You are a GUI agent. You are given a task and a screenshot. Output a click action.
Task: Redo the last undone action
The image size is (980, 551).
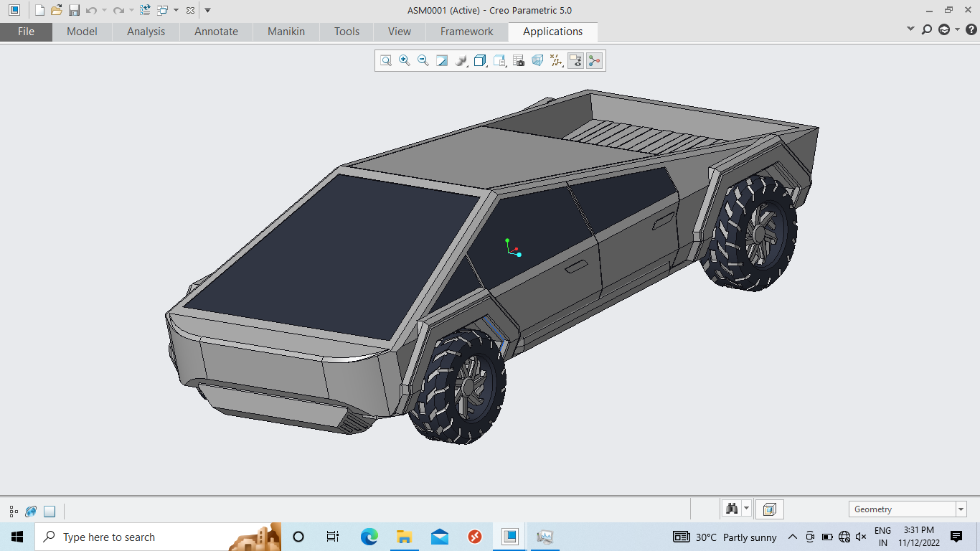pyautogui.click(x=118, y=10)
